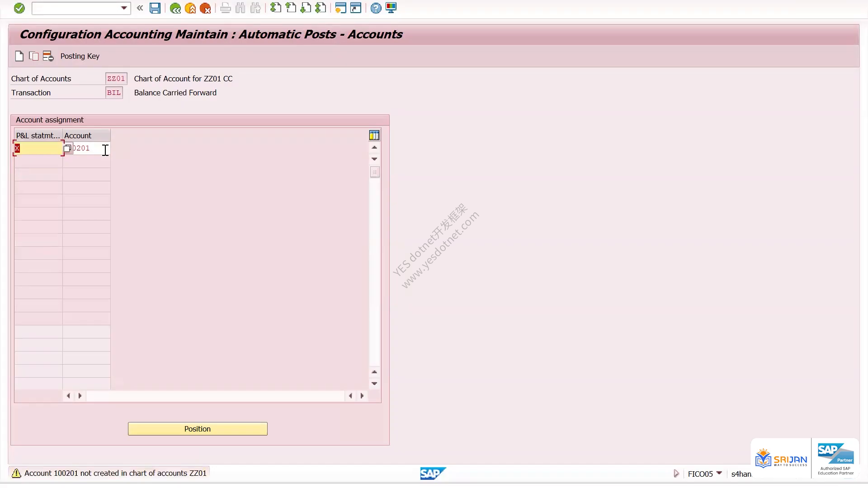Click inside the transaction command field
Image resolution: width=868 pixels, height=488 pixels.
tap(76, 8)
